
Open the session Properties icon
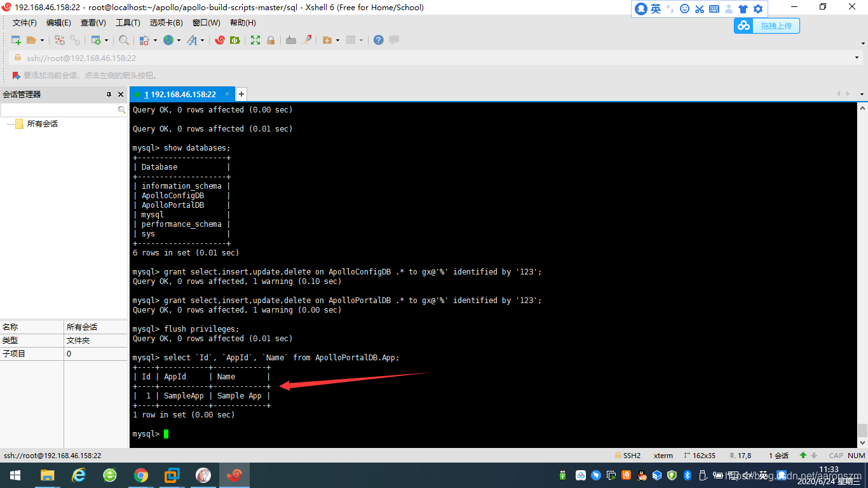(96, 40)
